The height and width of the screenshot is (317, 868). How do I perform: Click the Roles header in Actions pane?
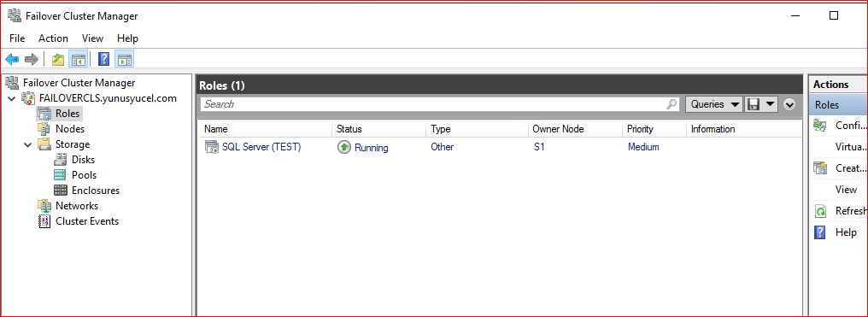837,105
